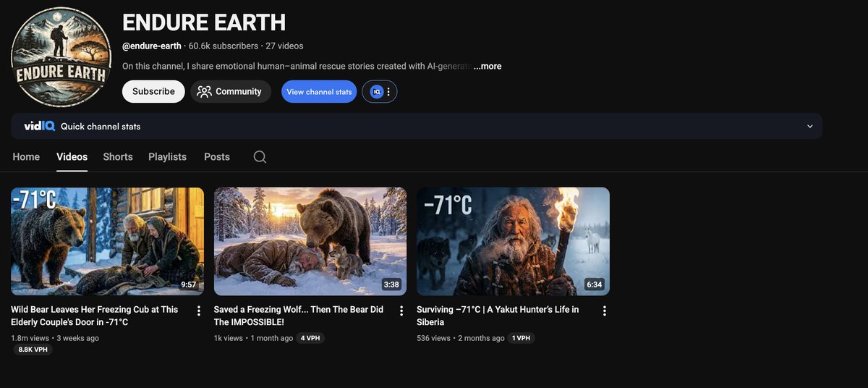This screenshot has width=868, height=388.
Task: Go to the Home tab
Action: [x=26, y=157]
